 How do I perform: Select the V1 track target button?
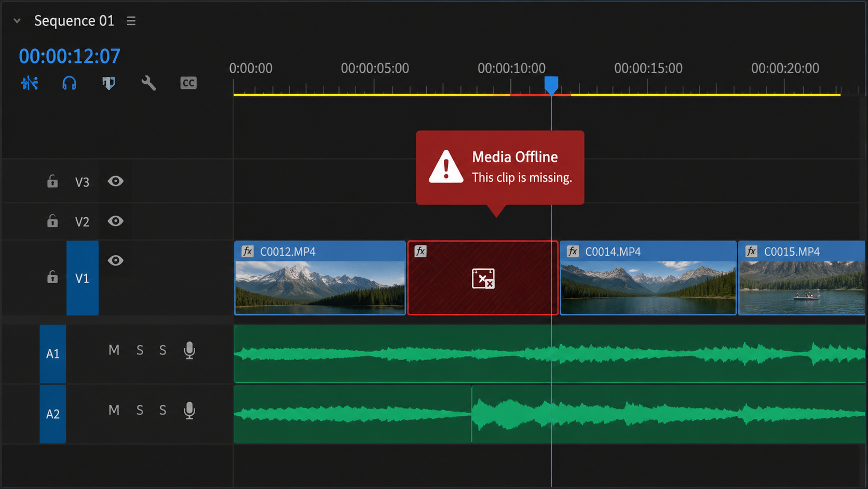(83, 278)
